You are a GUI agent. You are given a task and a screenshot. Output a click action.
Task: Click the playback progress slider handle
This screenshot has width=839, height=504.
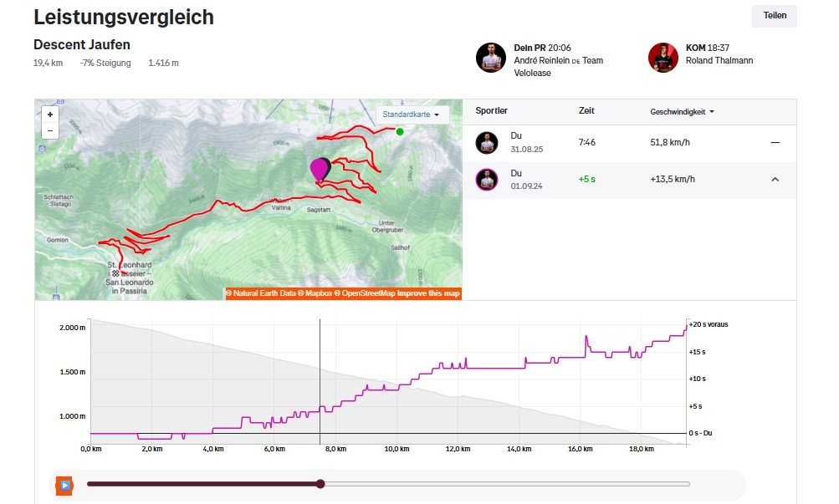tap(320, 484)
